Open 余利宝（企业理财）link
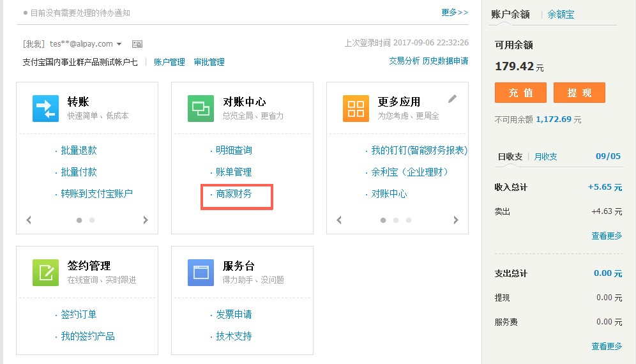 point(410,172)
